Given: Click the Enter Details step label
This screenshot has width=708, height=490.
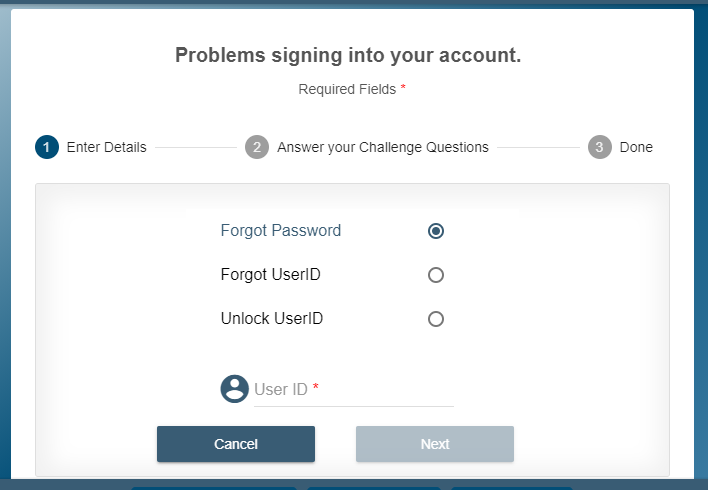Looking at the screenshot, I should (106, 147).
